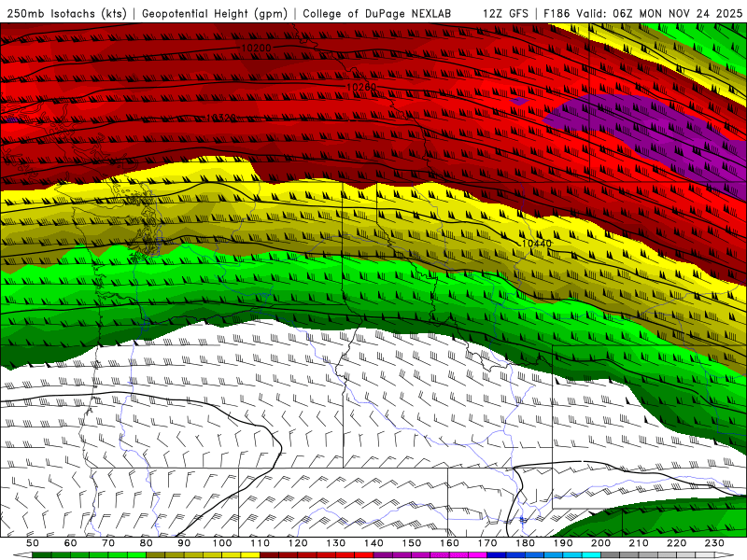Screen dimensions: 747x560
Task: Click the 180 value on the color scale
Action: (x=525, y=543)
